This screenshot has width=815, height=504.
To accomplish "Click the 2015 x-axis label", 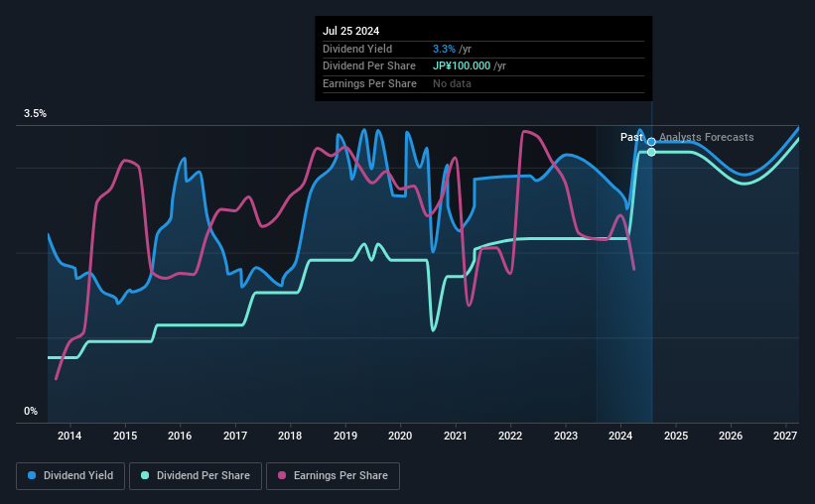I will 125,436.
